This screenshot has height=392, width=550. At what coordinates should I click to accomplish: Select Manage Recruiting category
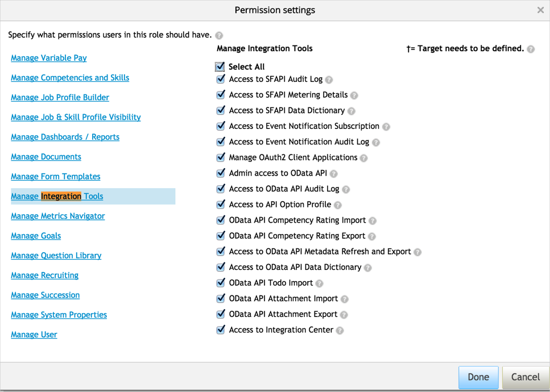45,276
